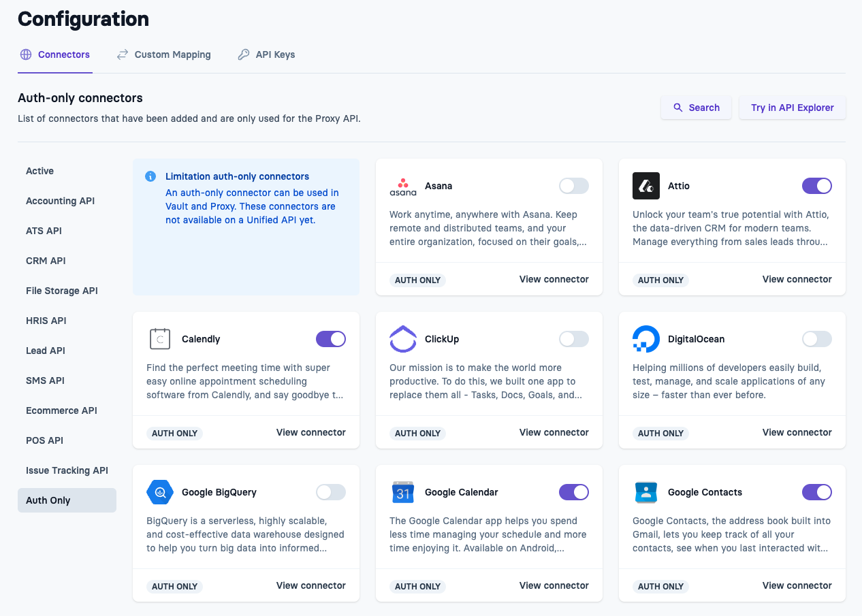Disable the Google Calendar toggle
Screen dimensions: 862x616
pyautogui.click(x=574, y=492)
